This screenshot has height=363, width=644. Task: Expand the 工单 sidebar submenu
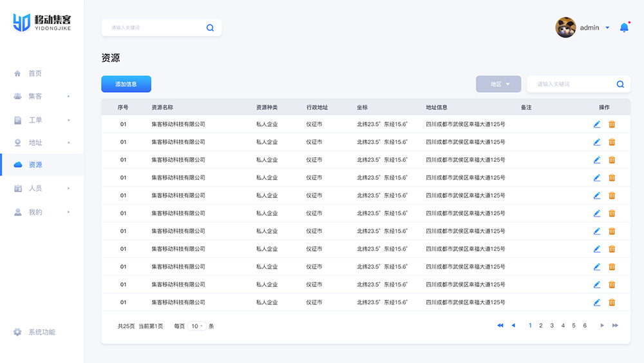pos(68,120)
